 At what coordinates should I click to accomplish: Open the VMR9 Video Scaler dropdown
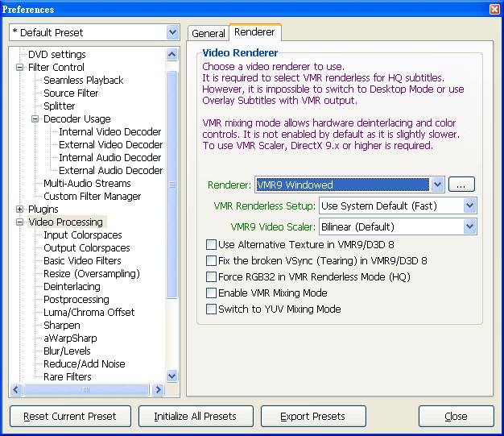tap(470, 227)
